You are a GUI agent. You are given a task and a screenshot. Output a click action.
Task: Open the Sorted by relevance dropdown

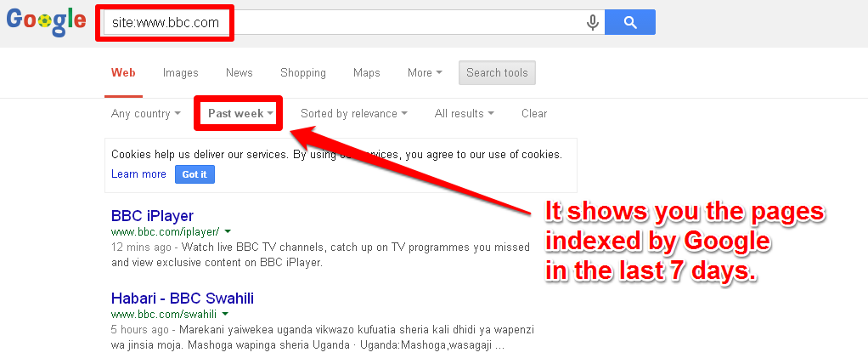354,114
